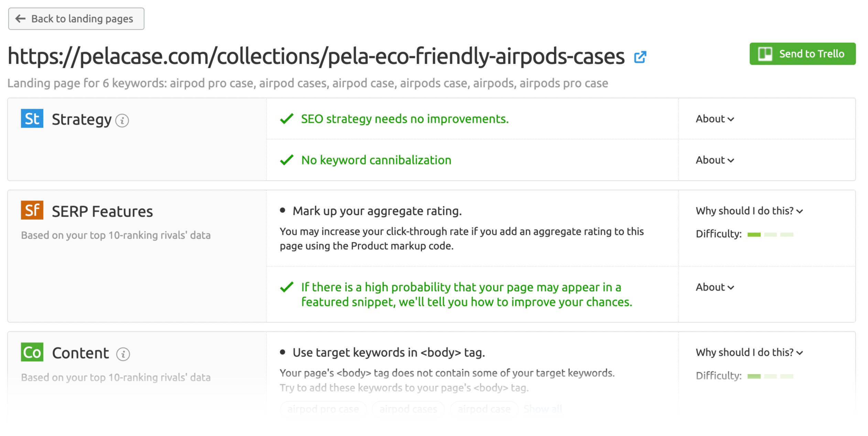The image size is (868, 436).
Task: Send this page's ideas to Trello
Action: pyautogui.click(x=802, y=54)
